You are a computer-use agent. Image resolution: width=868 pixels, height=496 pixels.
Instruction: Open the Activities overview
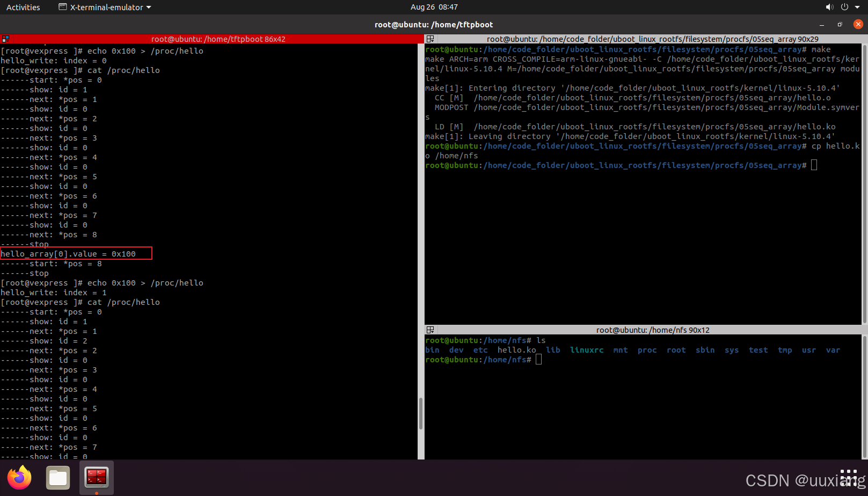pyautogui.click(x=23, y=7)
